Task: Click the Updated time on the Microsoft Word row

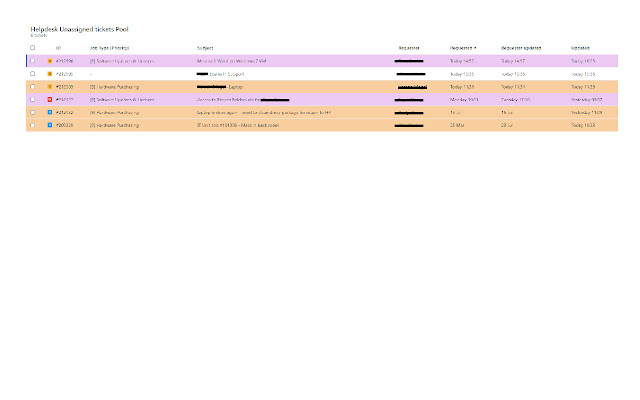Action: pos(583,61)
